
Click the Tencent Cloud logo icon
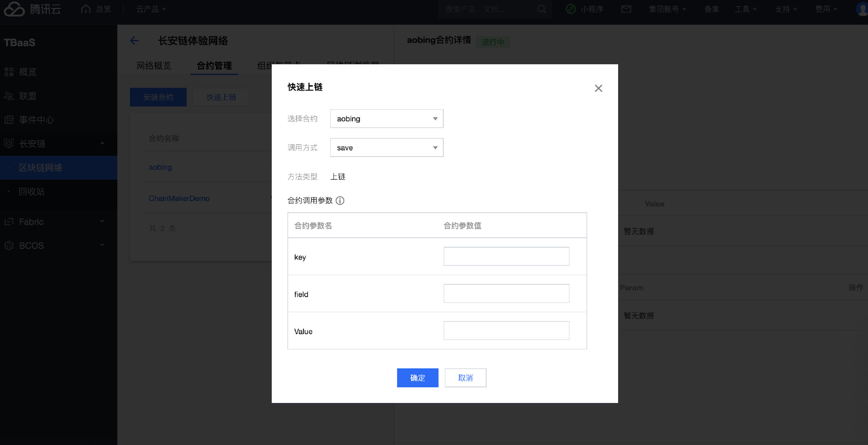pos(14,9)
